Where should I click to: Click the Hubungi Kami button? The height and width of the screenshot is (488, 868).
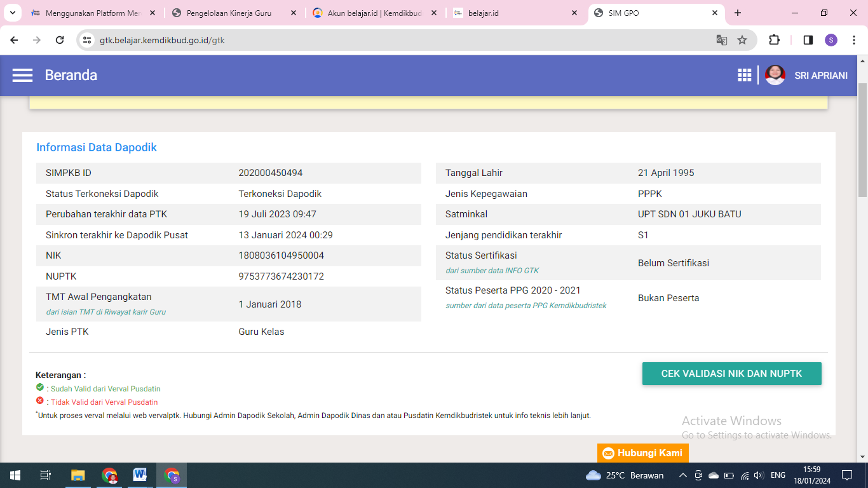[642, 453]
